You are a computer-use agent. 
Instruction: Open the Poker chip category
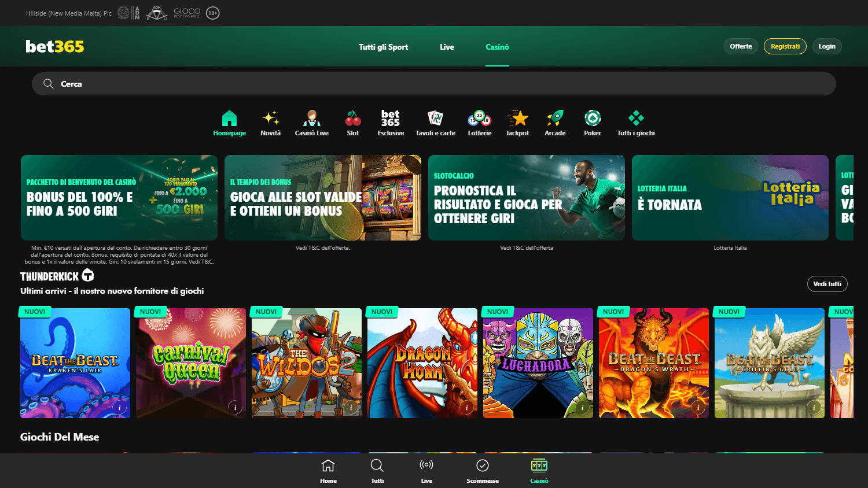point(593,123)
